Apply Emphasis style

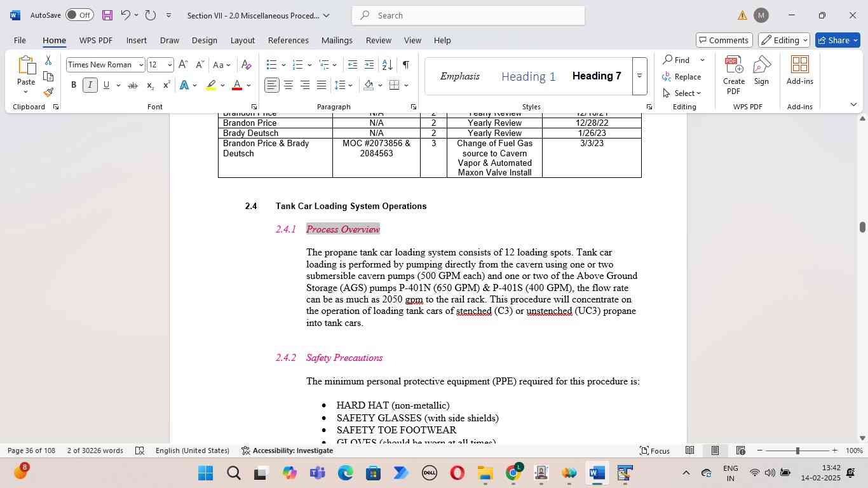(x=459, y=76)
